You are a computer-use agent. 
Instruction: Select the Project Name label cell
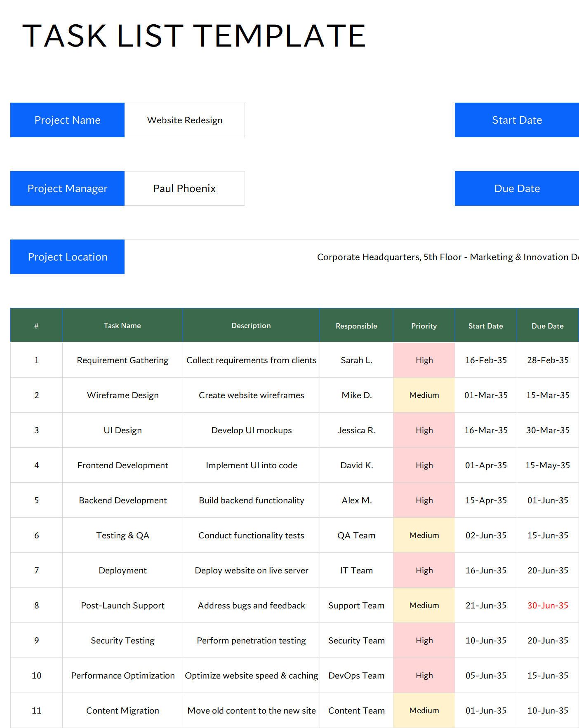coord(67,120)
